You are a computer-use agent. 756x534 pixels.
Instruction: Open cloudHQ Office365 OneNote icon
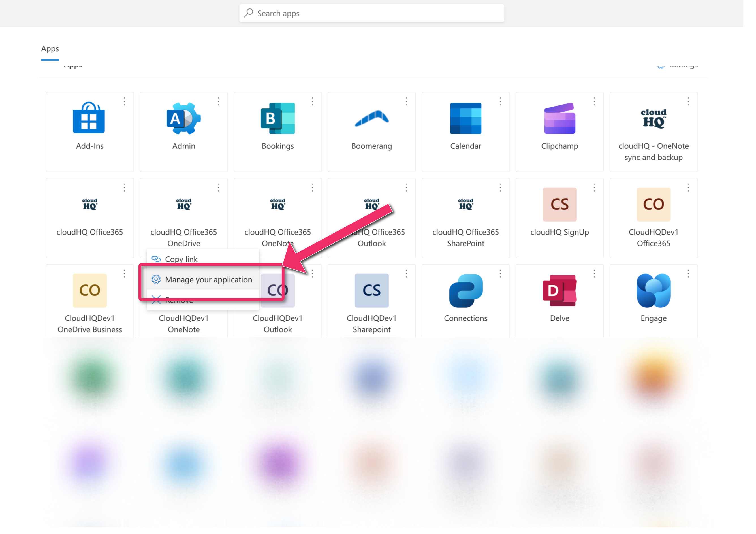point(277,204)
